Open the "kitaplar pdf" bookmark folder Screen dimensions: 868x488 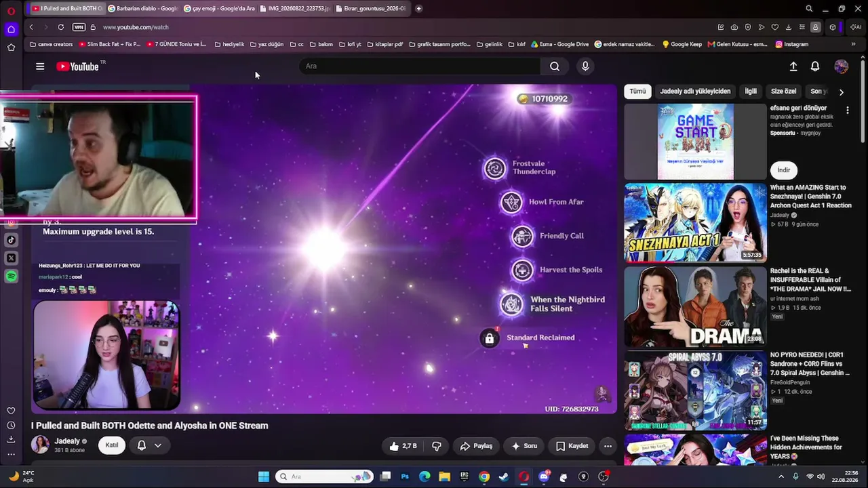pos(385,44)
